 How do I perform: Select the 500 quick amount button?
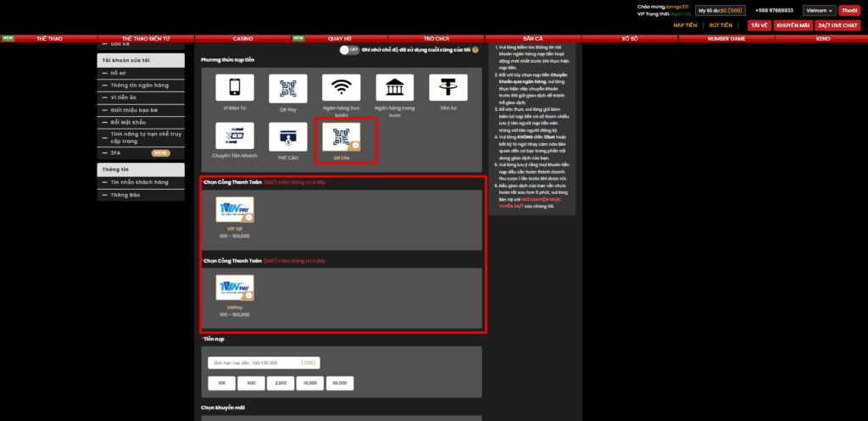point(251,383)
